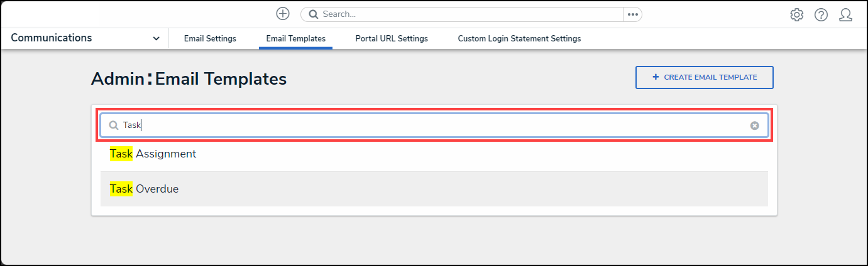Open the Custom Login Statement Settings tab

pos(519,38)
